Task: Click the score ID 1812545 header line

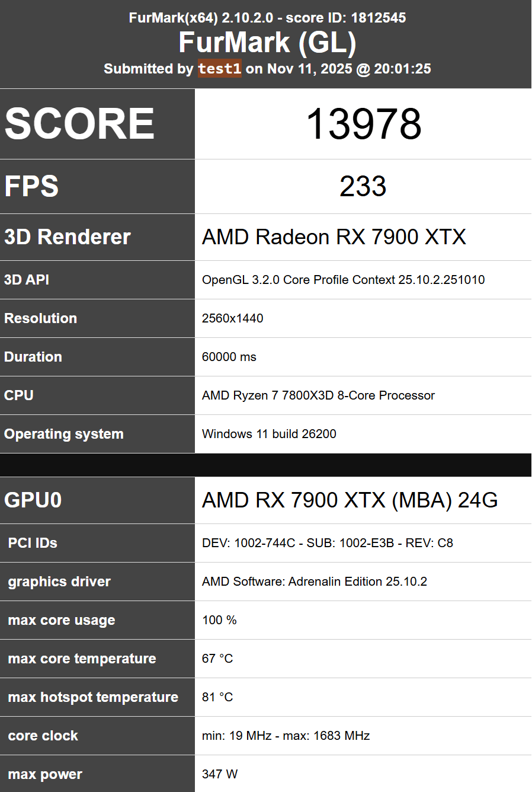Action: click(x=267, y=18)
